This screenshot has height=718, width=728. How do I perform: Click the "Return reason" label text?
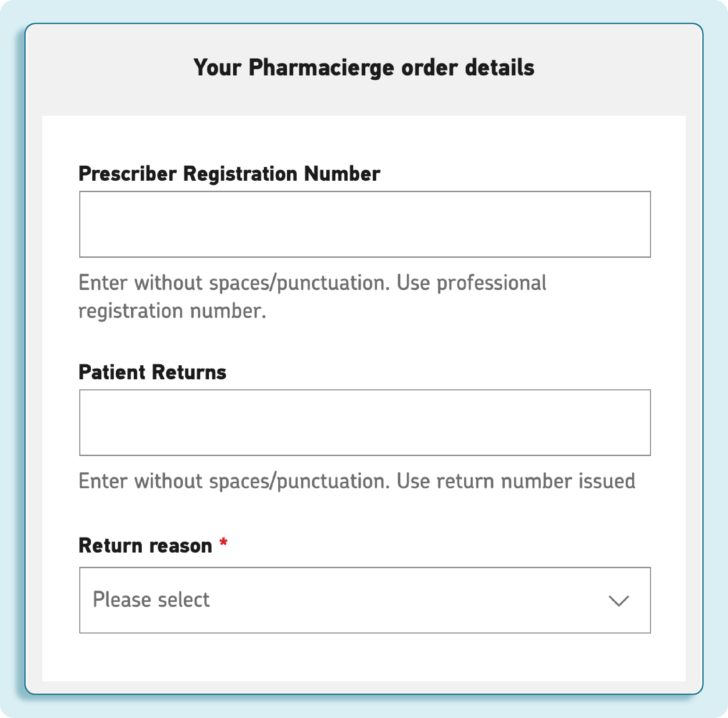click(x=145, y=546)
